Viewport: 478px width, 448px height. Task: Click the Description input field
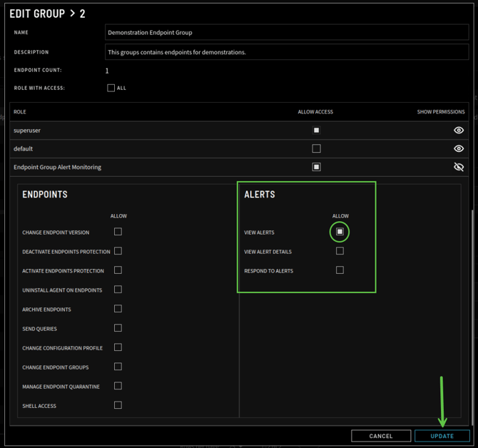[x=287, y=52]
